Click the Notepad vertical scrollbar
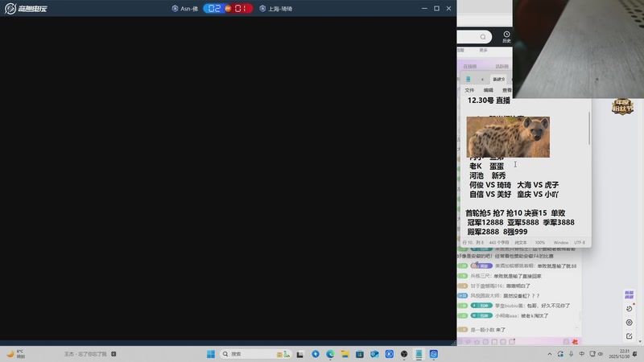 pos(589,129)
